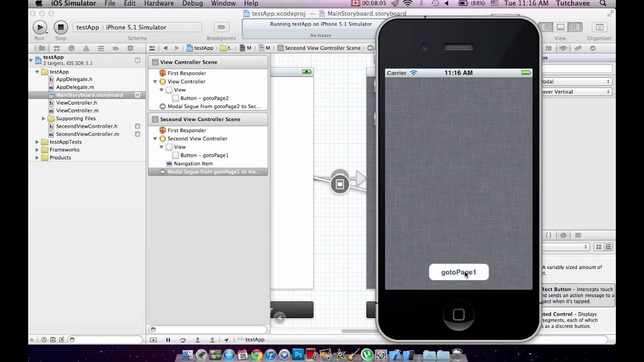Select Navigation Item in outline
644x362 pixels.
(193, 163)
